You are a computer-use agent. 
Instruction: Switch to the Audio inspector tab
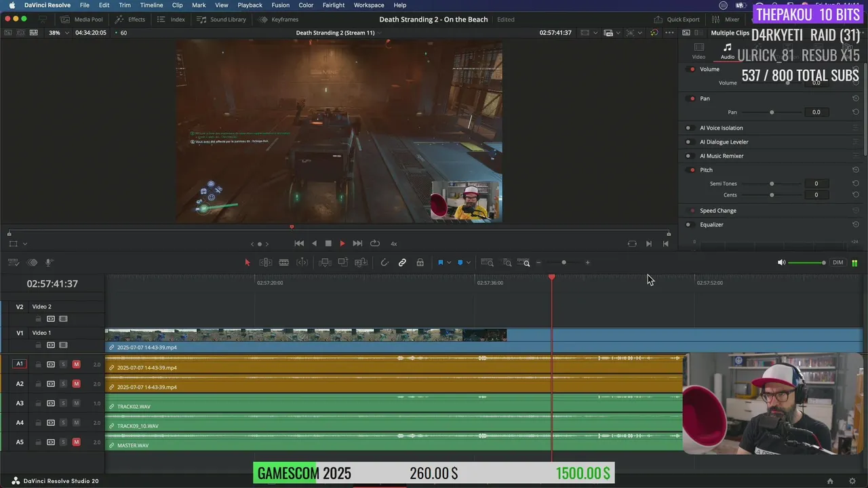point(727,51)
